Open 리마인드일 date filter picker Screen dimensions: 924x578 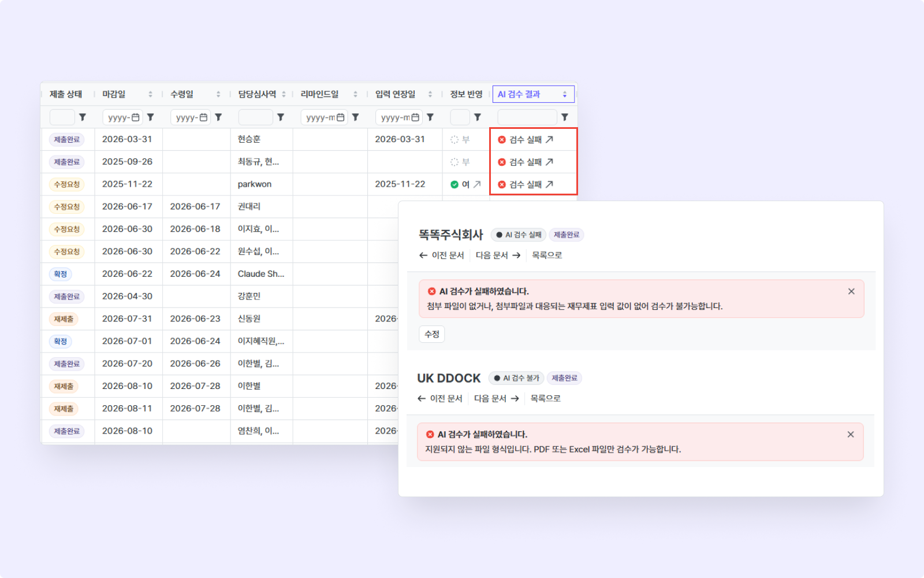coord(341,117)
